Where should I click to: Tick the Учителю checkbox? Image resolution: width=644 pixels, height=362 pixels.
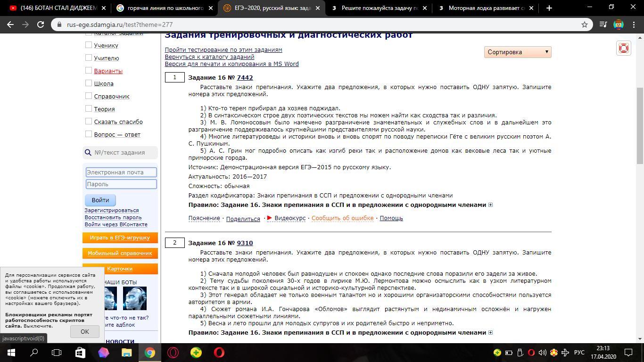tap(88, 58)
